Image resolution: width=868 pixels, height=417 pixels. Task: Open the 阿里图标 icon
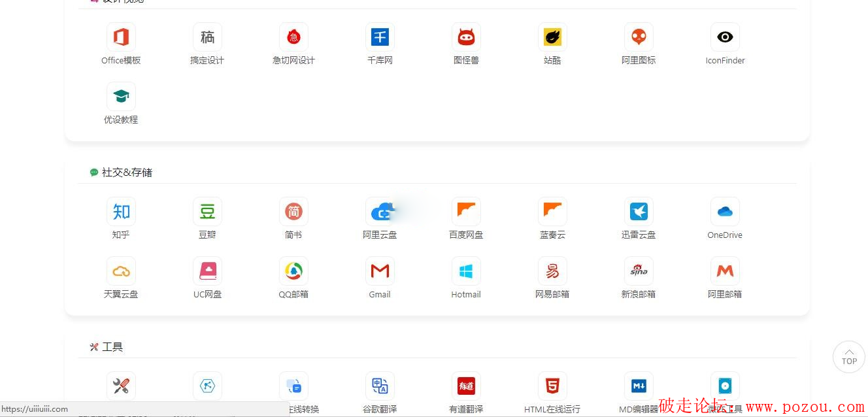(639, 37)
